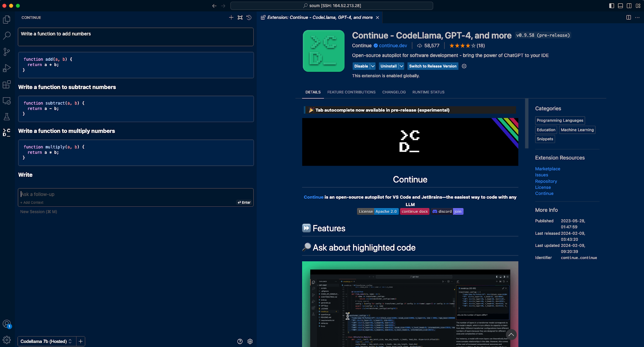Switch to the Details tab

point(313,92)
